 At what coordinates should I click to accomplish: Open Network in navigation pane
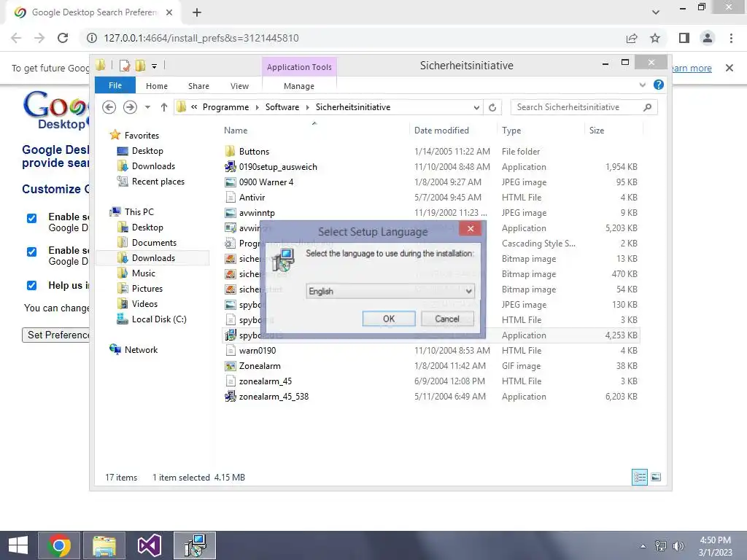(x=141, y=349)
